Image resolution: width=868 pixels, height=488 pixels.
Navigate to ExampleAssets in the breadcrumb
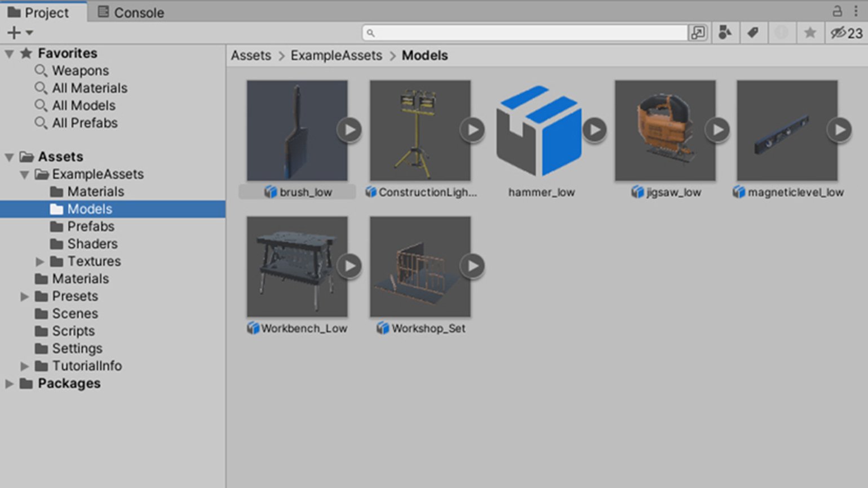336,56
